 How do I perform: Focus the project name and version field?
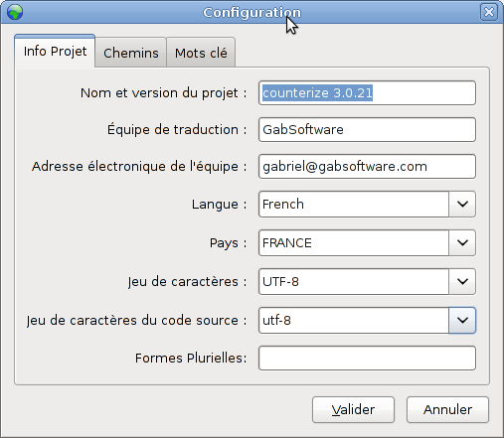click(x=367, y=93)
